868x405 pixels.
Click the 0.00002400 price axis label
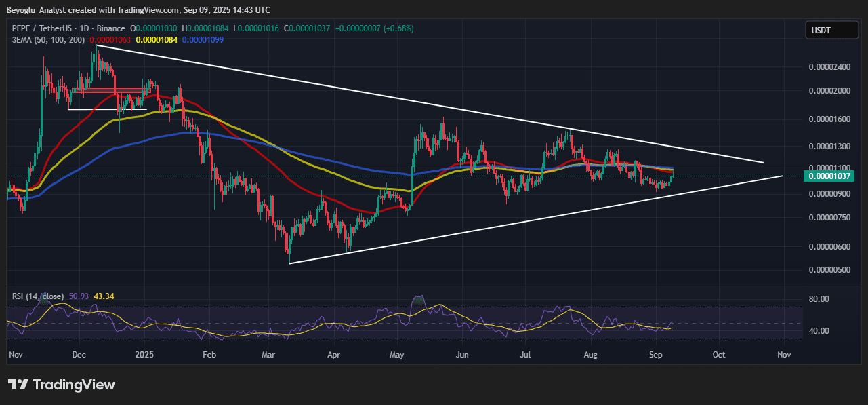pos(829,67)
